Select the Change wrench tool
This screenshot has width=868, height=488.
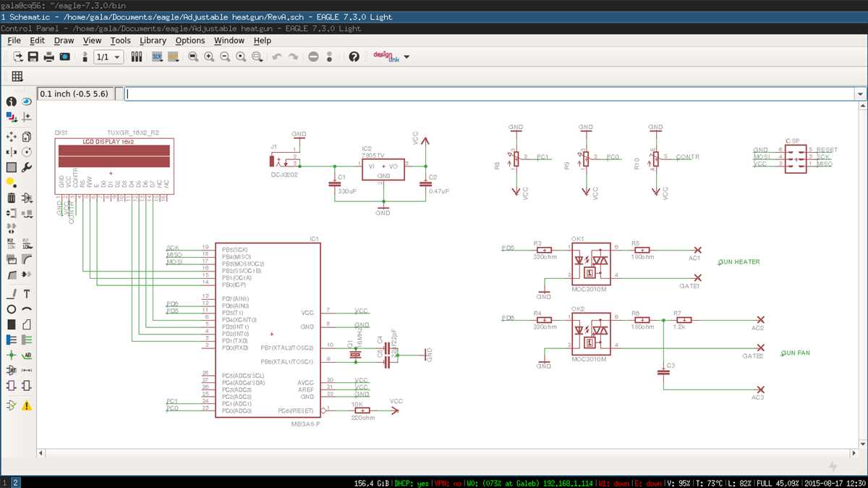point(27,167)
